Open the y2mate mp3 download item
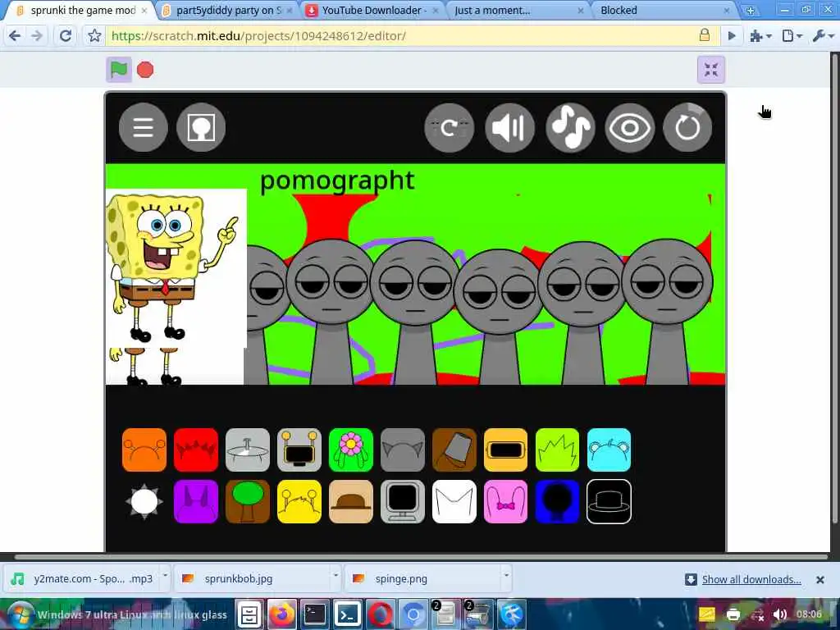 coord(83,578)
